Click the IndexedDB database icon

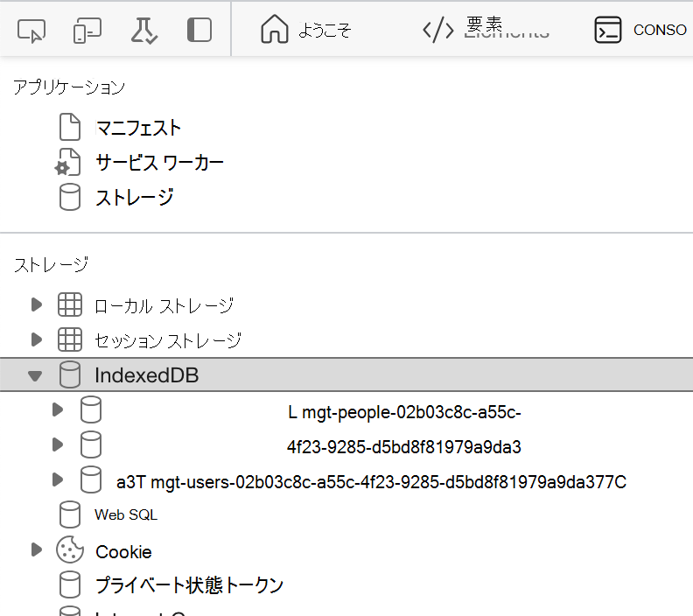coord(70,374)
